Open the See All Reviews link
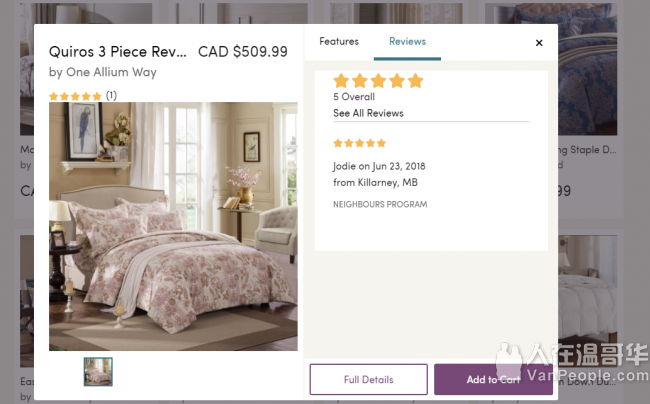650x404 pixels. point(368,114)
